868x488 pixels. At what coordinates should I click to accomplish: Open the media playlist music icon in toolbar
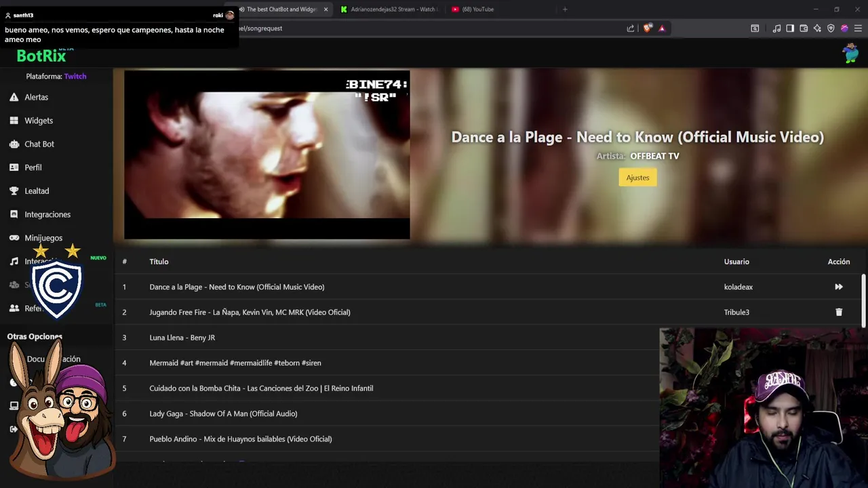pyautogui.click(x=776, y=28)
